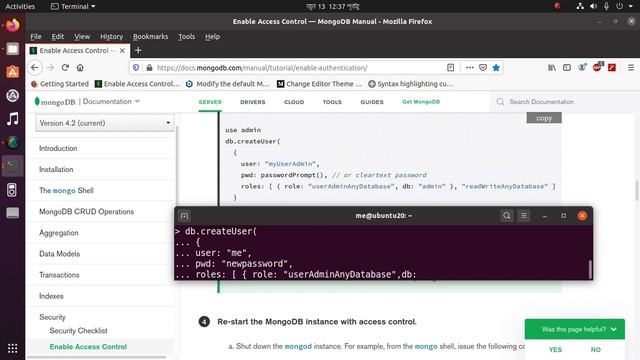The width and height of the screenshot is (640, 360).
Task: Open the terminal hamburger menu
Action: (524, 216)
